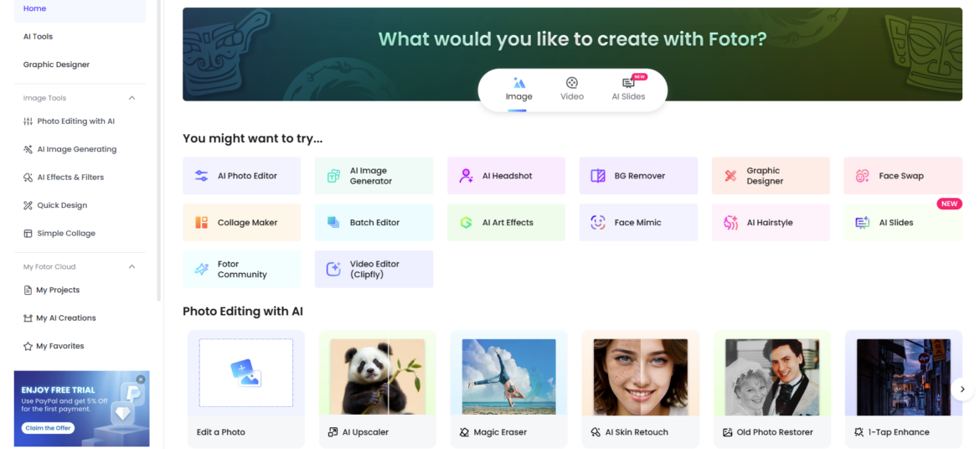Click the Graphic Designer tile icon
The width and height of the screenshot is (980, 449).
point(730,176)
